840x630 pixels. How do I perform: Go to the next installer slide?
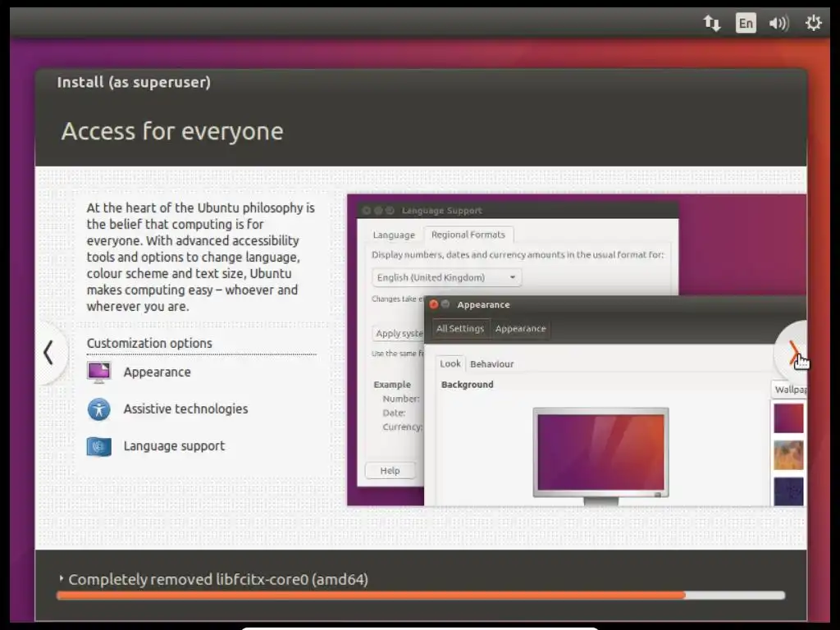coord(793,354)
